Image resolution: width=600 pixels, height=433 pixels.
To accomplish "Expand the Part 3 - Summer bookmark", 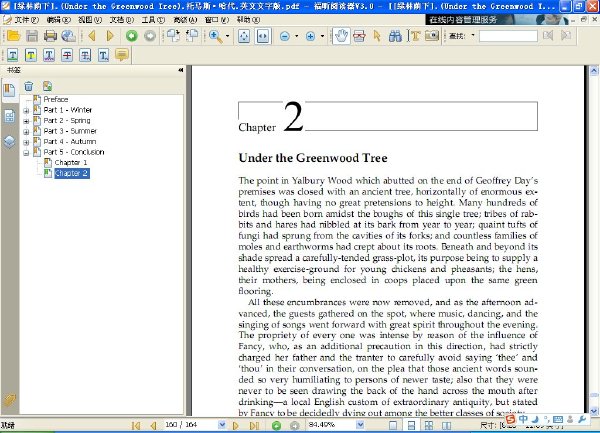I will click(x=26, y=132).
